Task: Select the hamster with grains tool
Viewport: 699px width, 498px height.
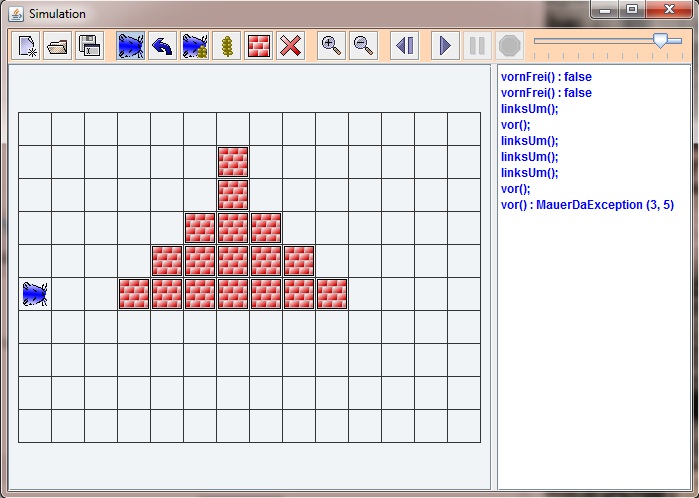Action: pos(195,45)
